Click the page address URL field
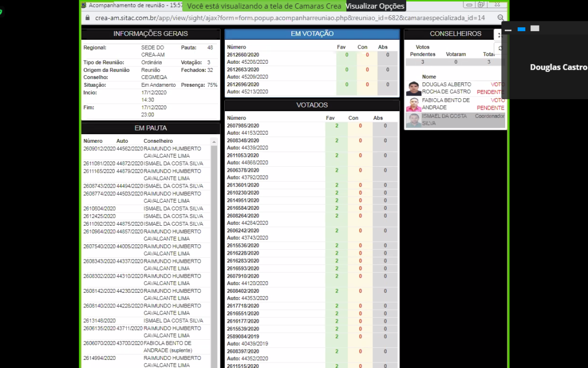This screenshot has height=368, width=588. (290, 18)
